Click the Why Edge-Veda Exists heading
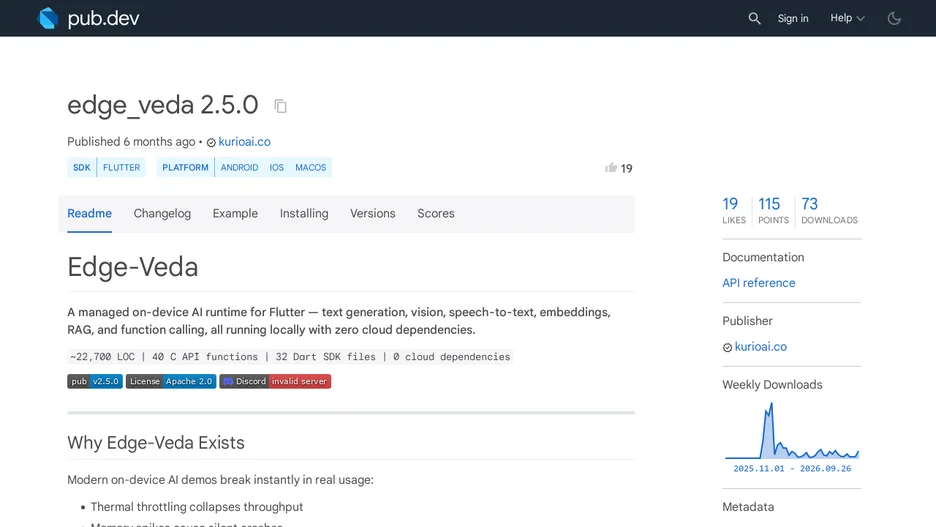 (156, 443)
